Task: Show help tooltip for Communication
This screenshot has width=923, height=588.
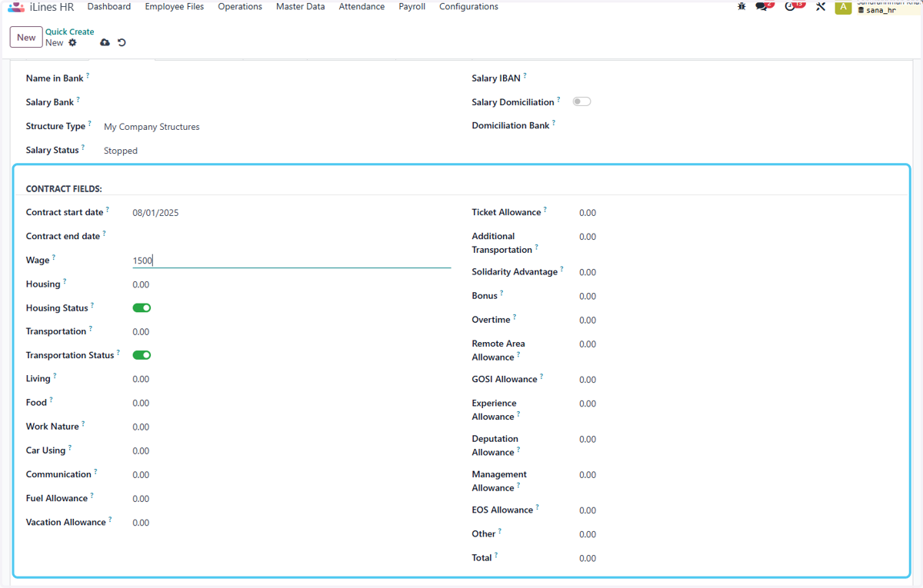Action: (x=95, y=471)
